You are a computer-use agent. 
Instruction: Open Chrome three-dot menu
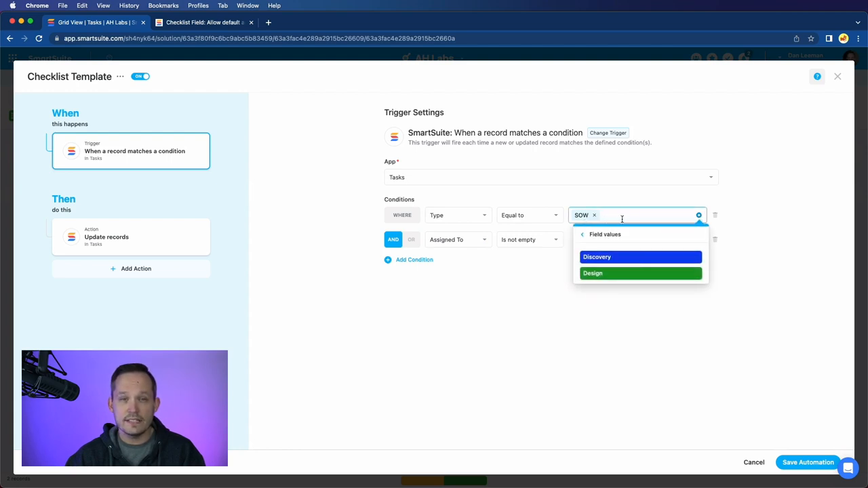pyautogui.click(x=858, y=39)
